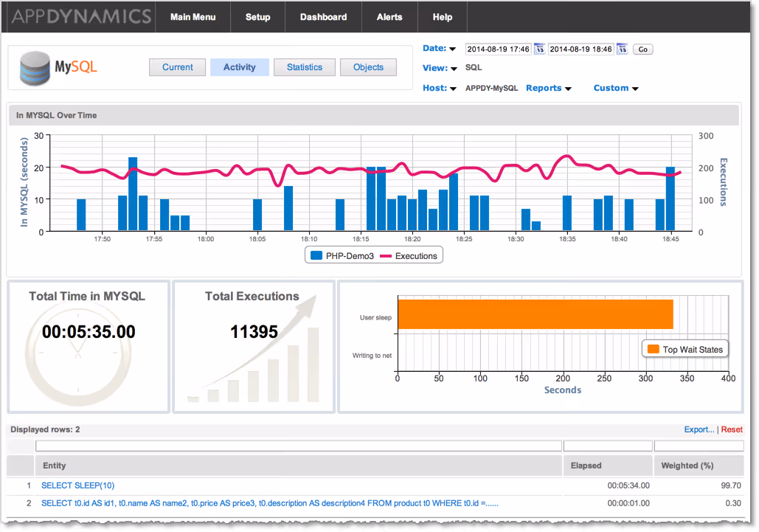Open the Help menu
This screenshot has height=532, width=759.
point(443,17)
